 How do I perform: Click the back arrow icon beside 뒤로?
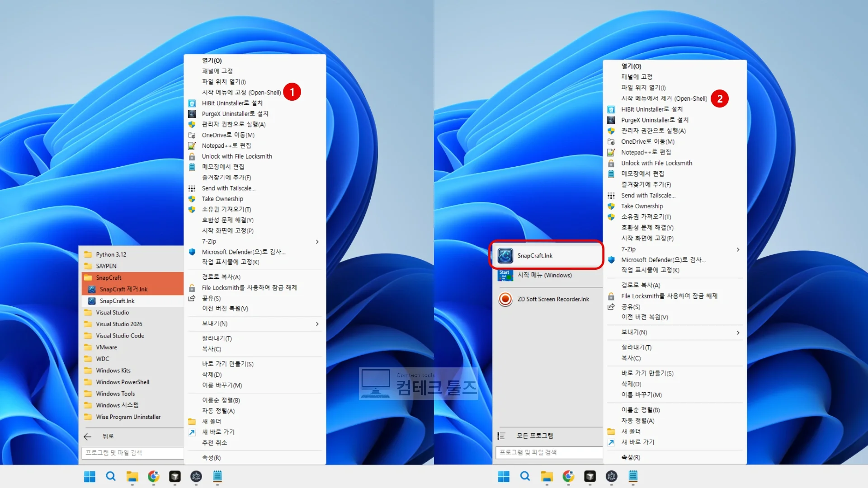tap(88, 436)
